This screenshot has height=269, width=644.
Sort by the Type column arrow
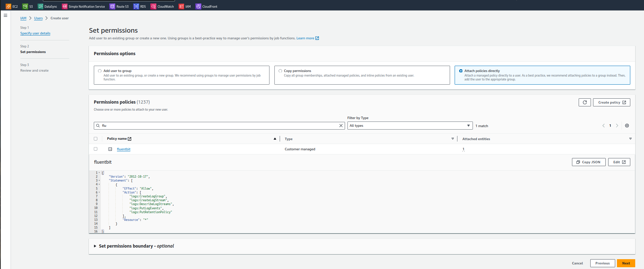pyautogui.click(x=453, y=139)
